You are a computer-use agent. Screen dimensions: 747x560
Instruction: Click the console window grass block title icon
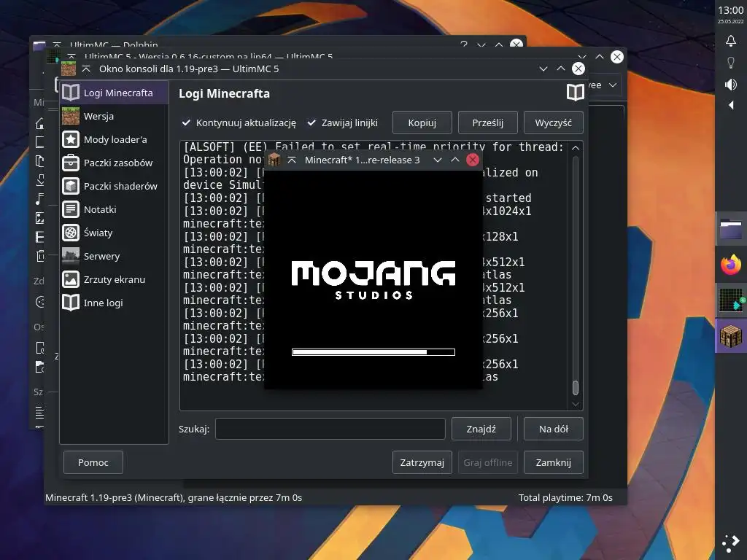tap(69, 69)
